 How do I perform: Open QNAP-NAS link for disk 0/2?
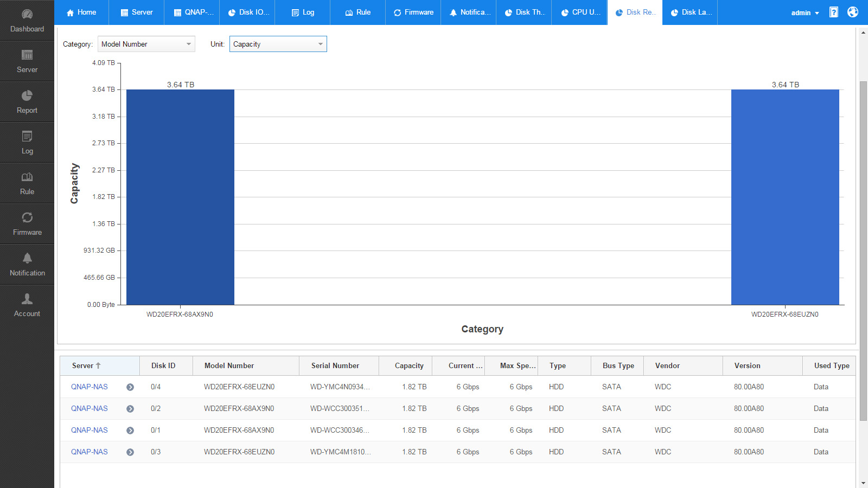pos(90,408)
